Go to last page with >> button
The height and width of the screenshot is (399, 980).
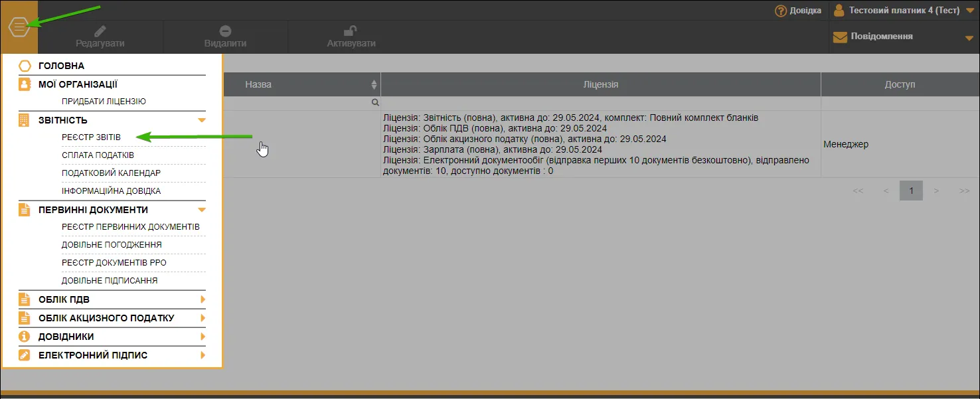pyautogui.click(x=965, y=191)
